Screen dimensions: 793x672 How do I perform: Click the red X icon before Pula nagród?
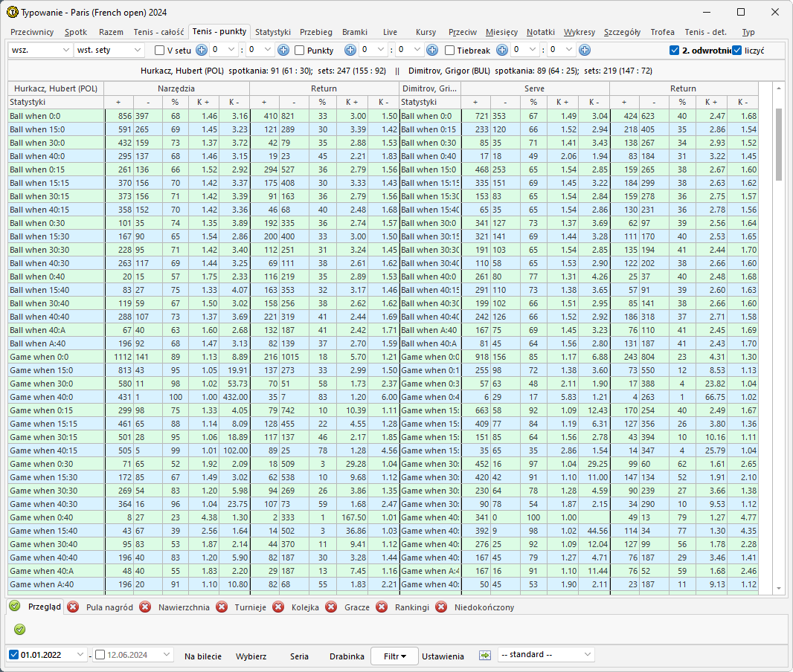[73, 607]
